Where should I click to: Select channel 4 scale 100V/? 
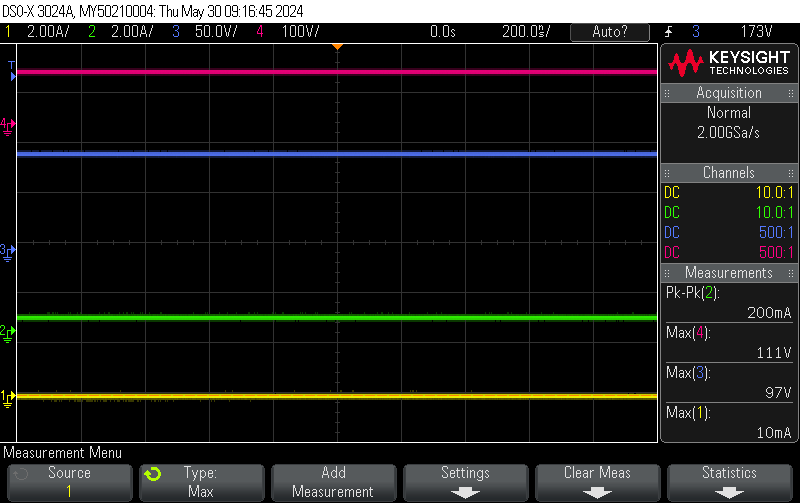(300, 32)
